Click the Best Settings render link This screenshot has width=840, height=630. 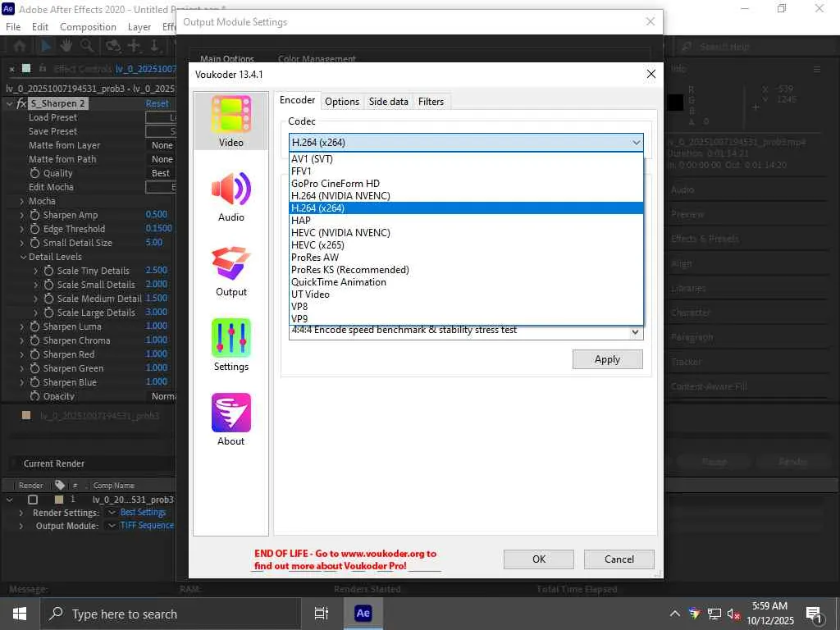[143, 512]
